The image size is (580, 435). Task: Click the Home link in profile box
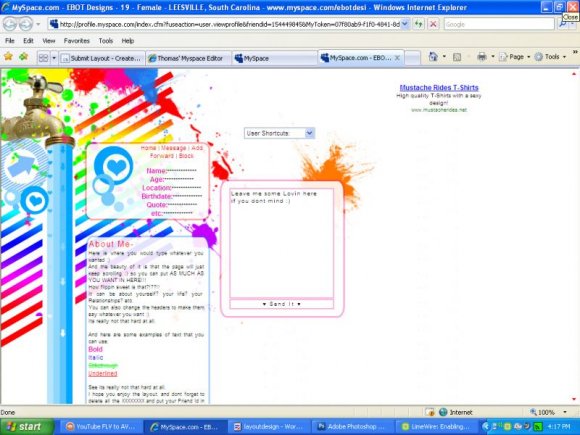click(x=148, y=148)
